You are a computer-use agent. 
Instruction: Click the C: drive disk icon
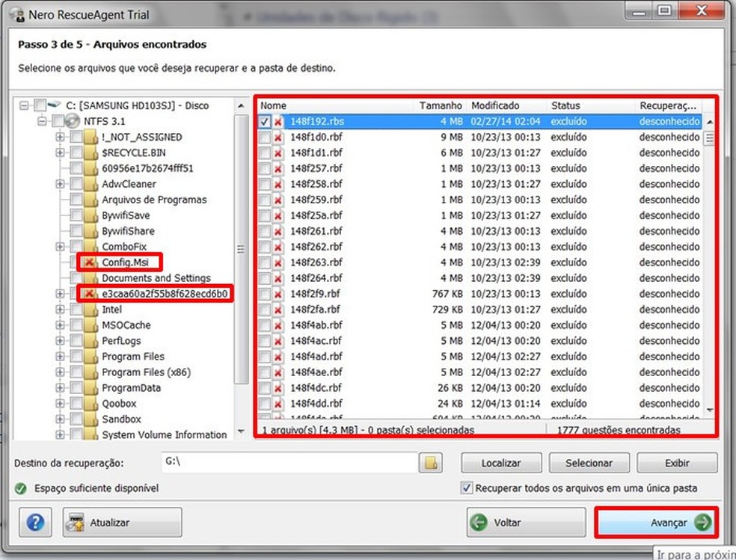pos(55,105)
